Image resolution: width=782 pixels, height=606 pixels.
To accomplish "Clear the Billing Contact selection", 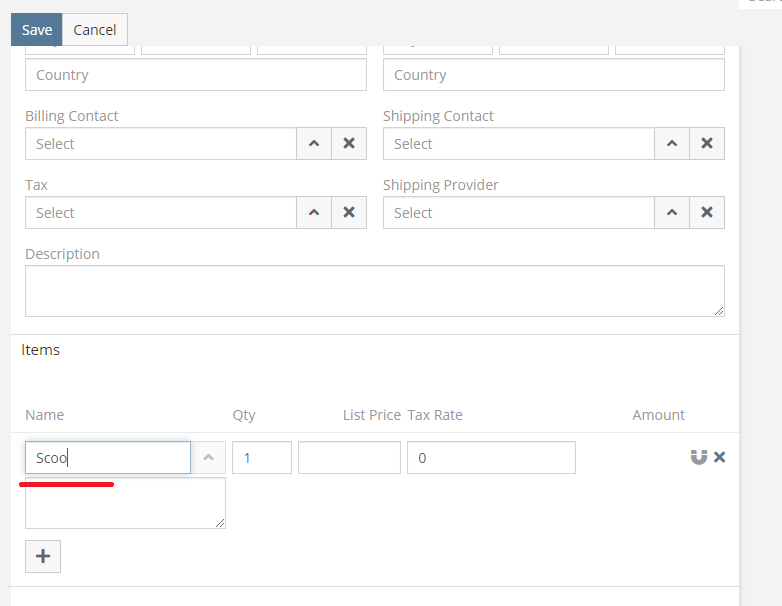I will tap(349, 143).
